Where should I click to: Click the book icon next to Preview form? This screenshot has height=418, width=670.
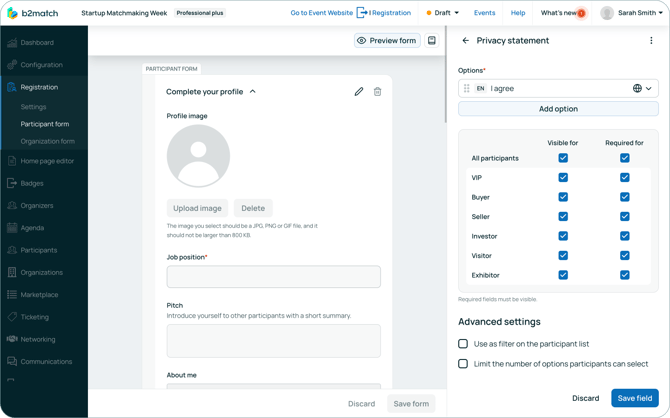tap(432, 41)
